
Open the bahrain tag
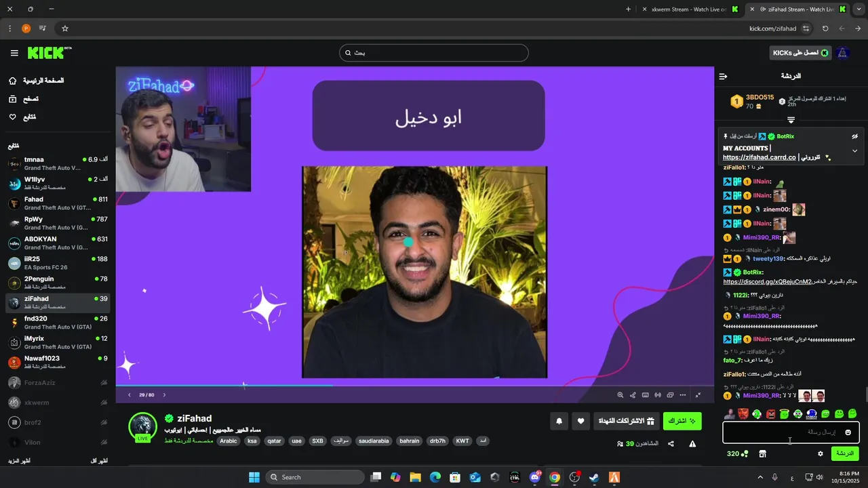point(409,441)
